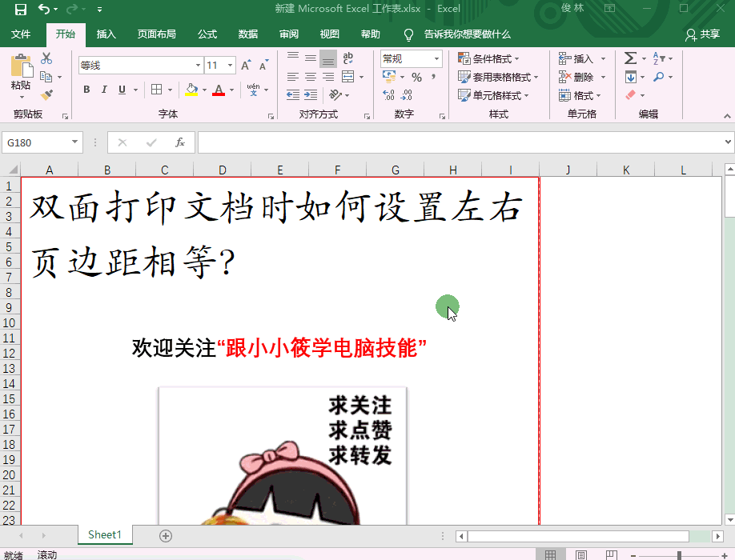Click the Cut scissors icon
735x560 pixels.
[x=46, y=58]
